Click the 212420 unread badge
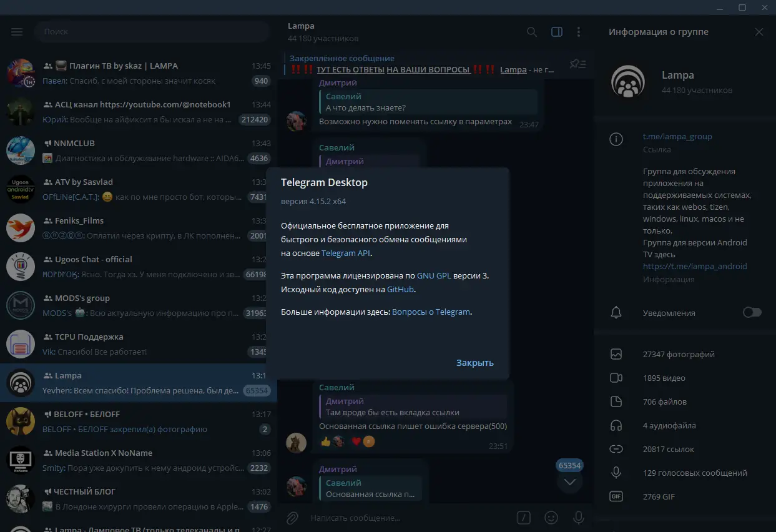This screenshot has height=532, width=776. pos(255,119)
